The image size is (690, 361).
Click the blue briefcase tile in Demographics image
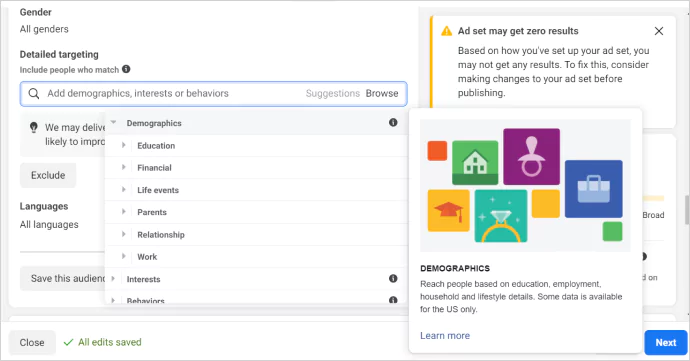pyautogui.click(x=594, y=189)
